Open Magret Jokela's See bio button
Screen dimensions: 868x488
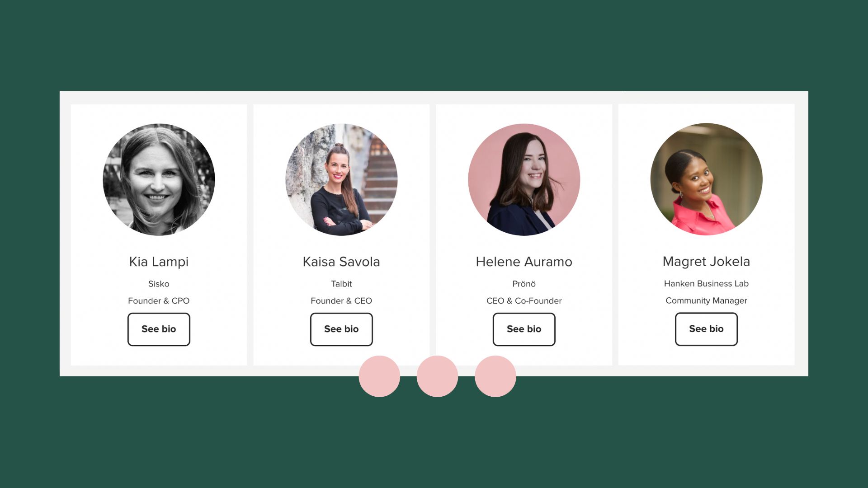point(706,329)
